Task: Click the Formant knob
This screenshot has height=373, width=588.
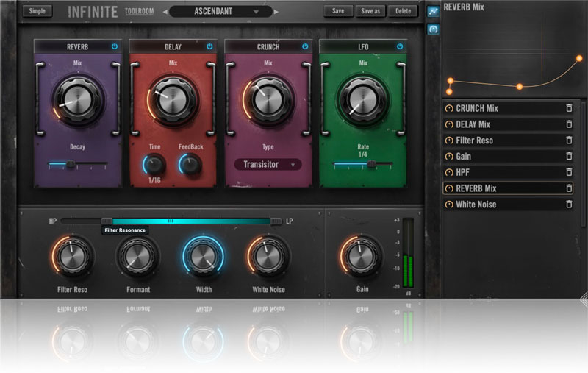Action: click(138, 257)
